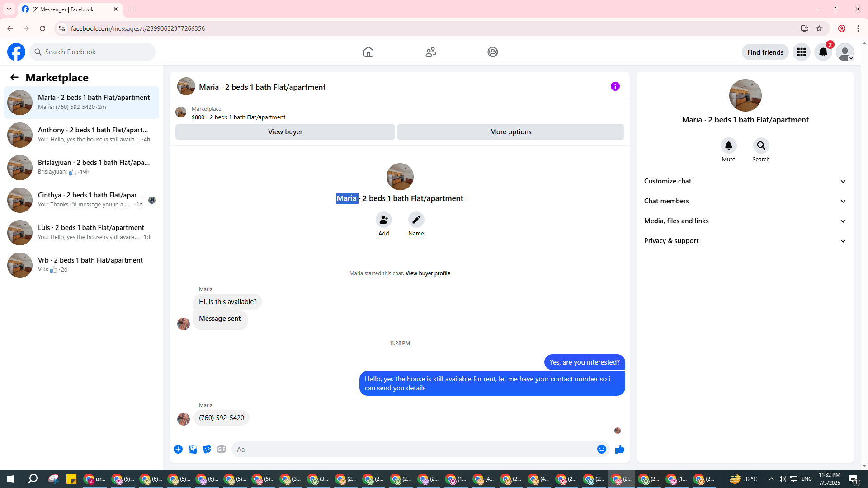The width and height of the screenshot is (868, 488).
Task: Open the Facebook notifications bell
Action: pyautogui.click(x=823, y=52)
